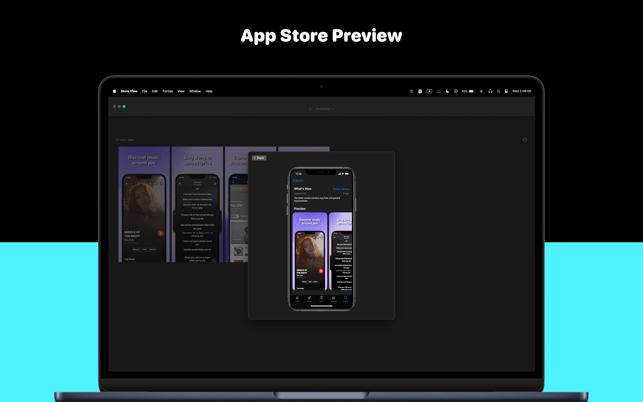Select the 'Sing along to synced lyrics' screenshot

tap(198, 205)
